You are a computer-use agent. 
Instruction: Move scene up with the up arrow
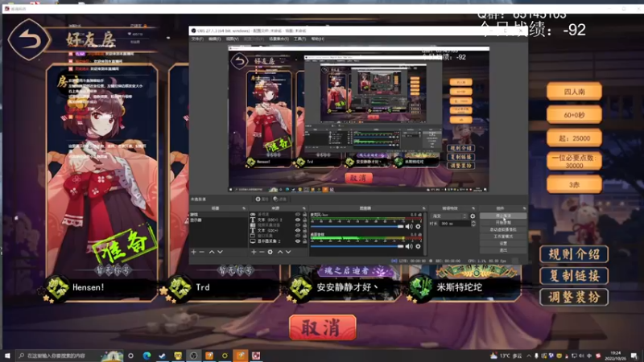point(212,252)
